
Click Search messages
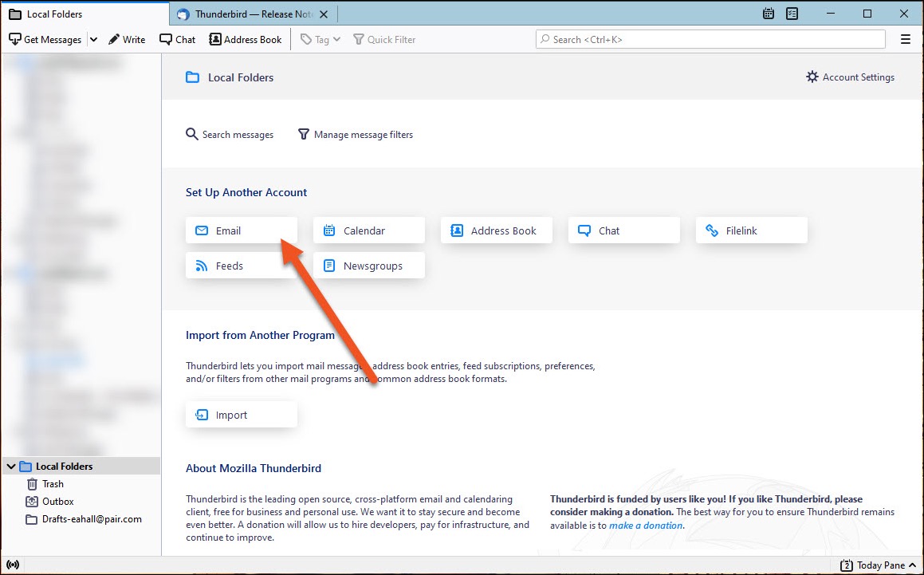pyautogui.click(x=230, y=135)
